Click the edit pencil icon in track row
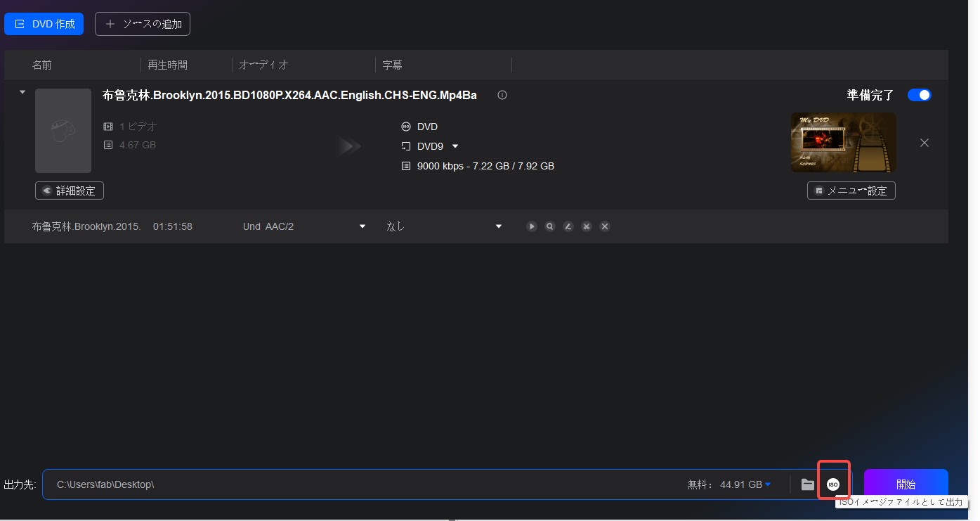The width and height of the screenshot is (980, 521). (568, 226)
